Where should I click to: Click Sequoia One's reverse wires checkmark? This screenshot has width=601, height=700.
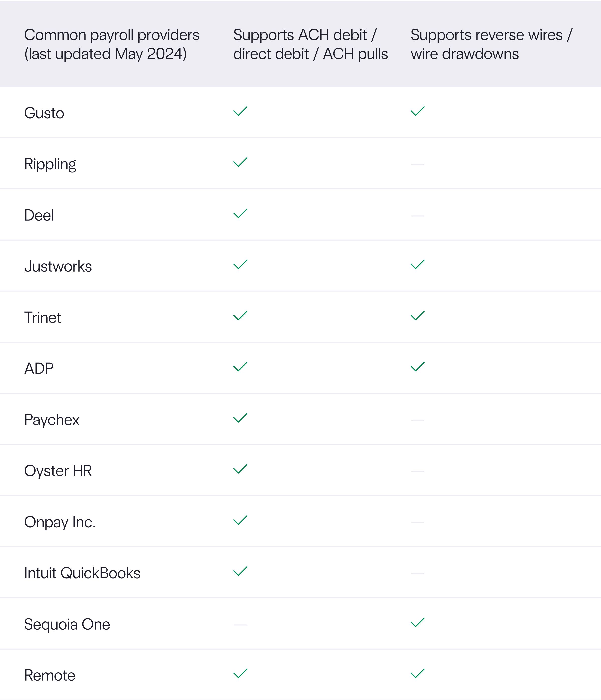point(418,622)
